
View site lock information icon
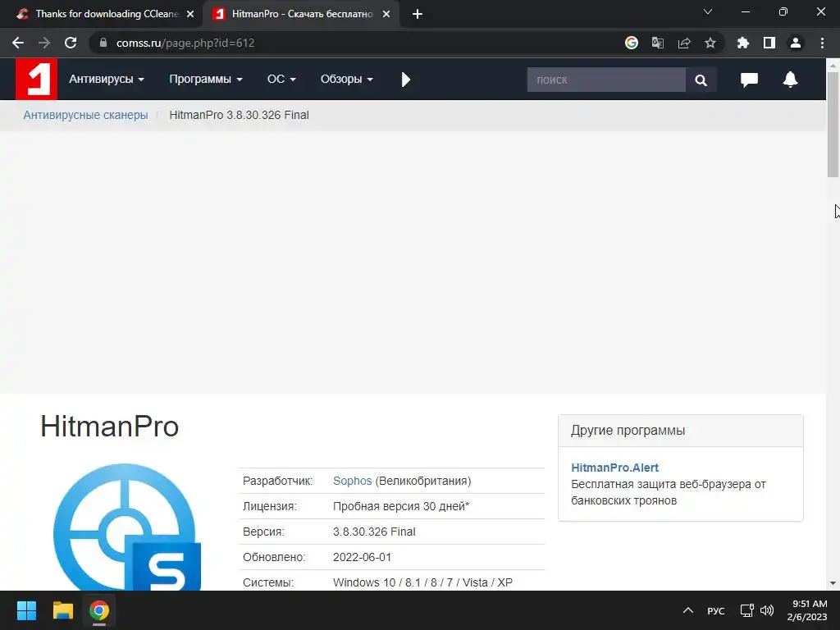(103, 43)
